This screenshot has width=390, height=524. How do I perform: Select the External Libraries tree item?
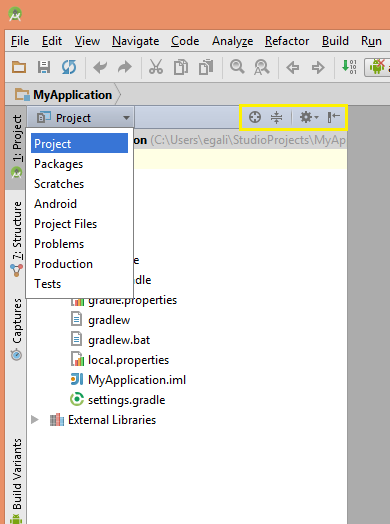click(x=103, y=420)
